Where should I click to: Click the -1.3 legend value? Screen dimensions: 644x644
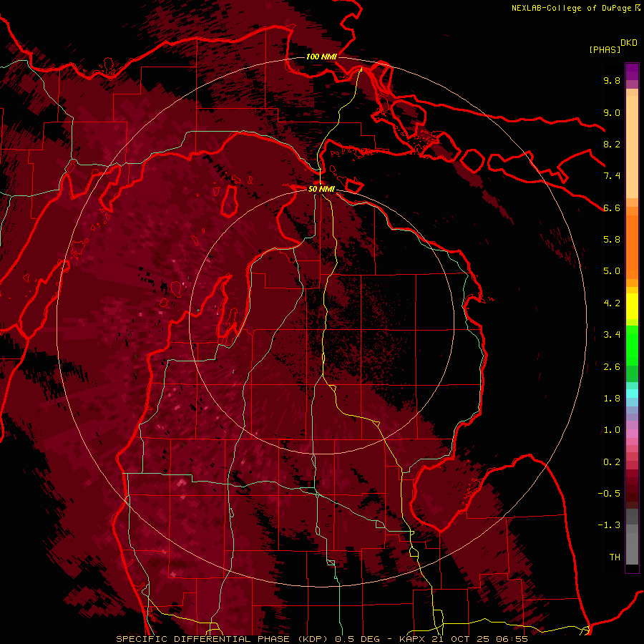tap(609, 525)
